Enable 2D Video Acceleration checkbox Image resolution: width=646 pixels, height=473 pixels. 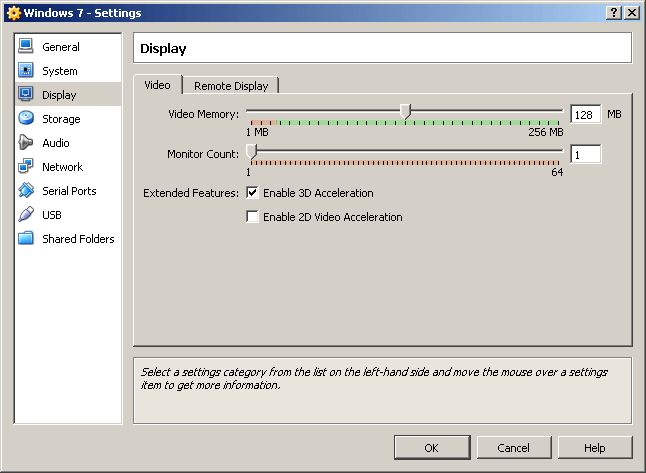(x=252, y=216)
